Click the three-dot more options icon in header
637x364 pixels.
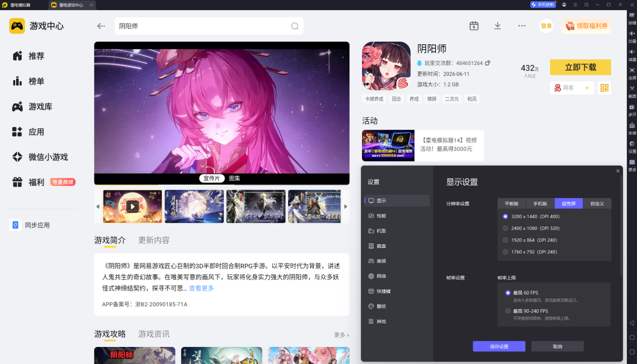(522, 26)
